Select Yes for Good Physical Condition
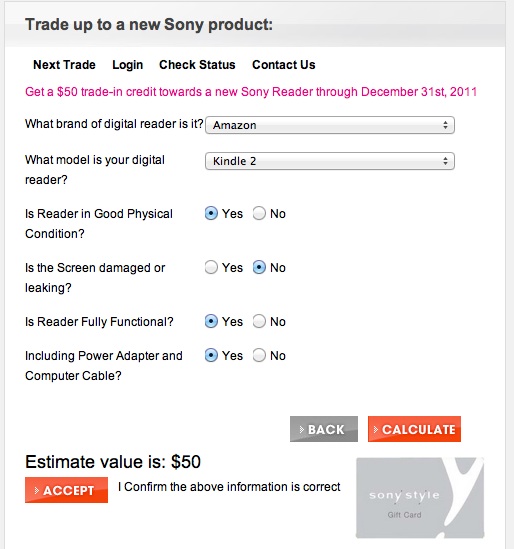Screen dimensions: 514x549 pos(211,213)
